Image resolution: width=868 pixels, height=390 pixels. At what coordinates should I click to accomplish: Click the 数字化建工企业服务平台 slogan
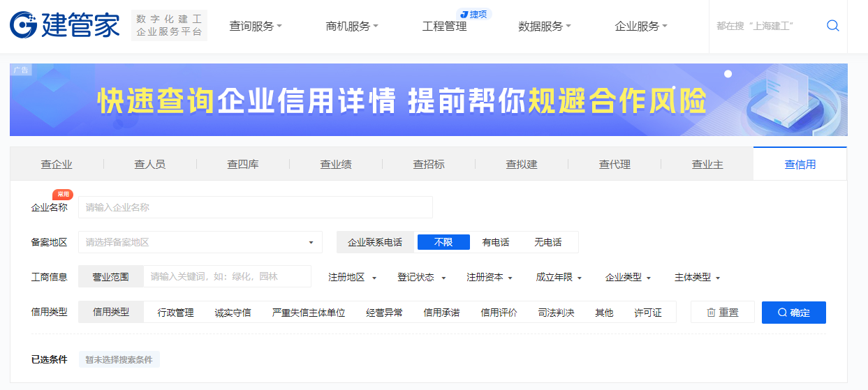tap(169, 26)
